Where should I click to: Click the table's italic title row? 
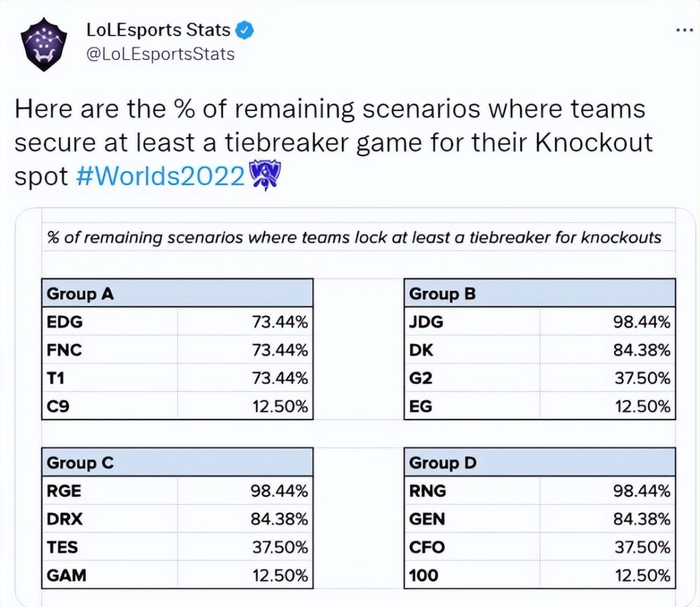[x=354, y=237]
